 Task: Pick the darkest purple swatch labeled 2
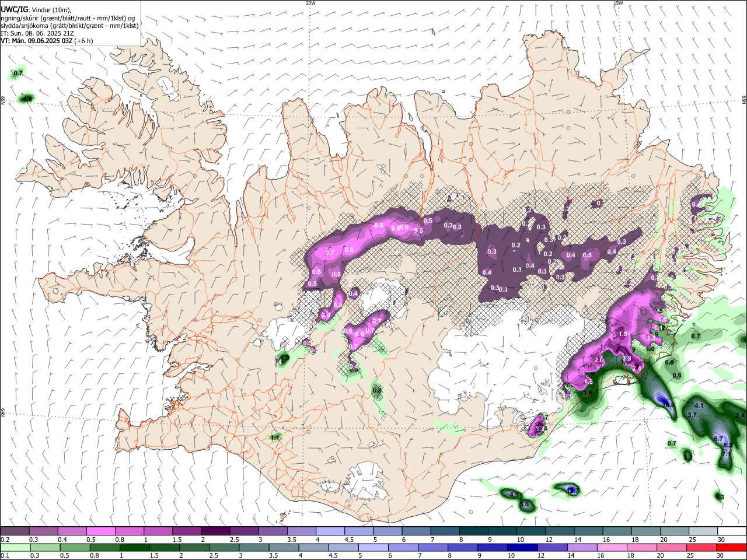pyautogui.click(x=215, y=531)
